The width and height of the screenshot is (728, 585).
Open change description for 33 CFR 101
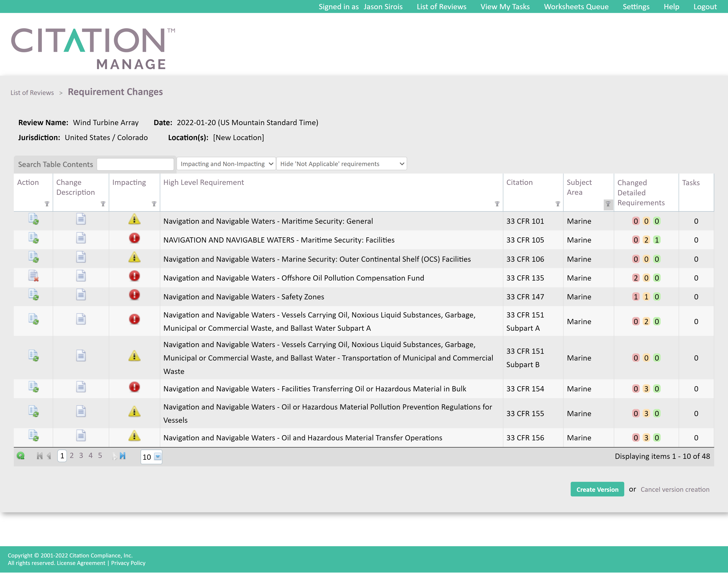click(x=81, y=219)
